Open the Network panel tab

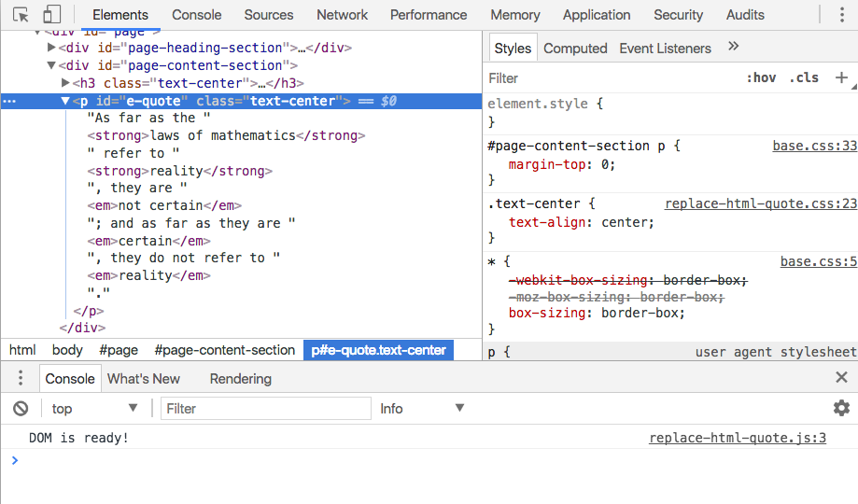click(x=342, y=15)
